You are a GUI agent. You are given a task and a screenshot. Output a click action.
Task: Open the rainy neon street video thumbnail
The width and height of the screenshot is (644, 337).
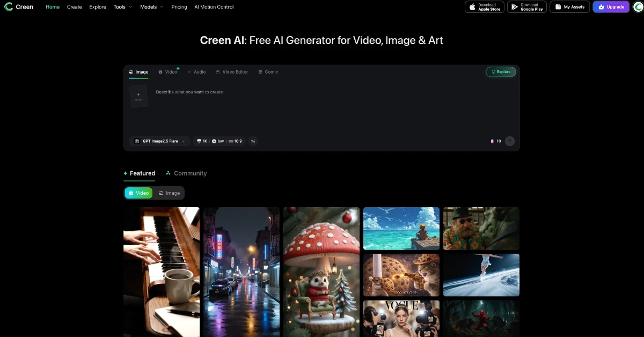(x=241, y=272)
